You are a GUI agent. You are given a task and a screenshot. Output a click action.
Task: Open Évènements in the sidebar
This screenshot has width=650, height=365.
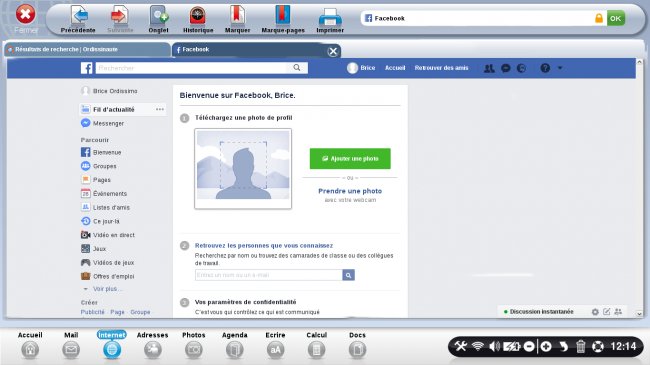tap(104, 193)
